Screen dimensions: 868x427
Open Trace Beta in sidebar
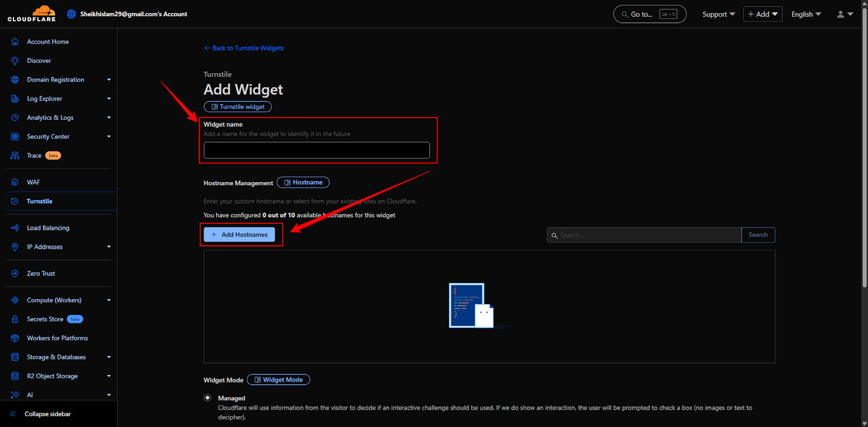click(44, 156)
